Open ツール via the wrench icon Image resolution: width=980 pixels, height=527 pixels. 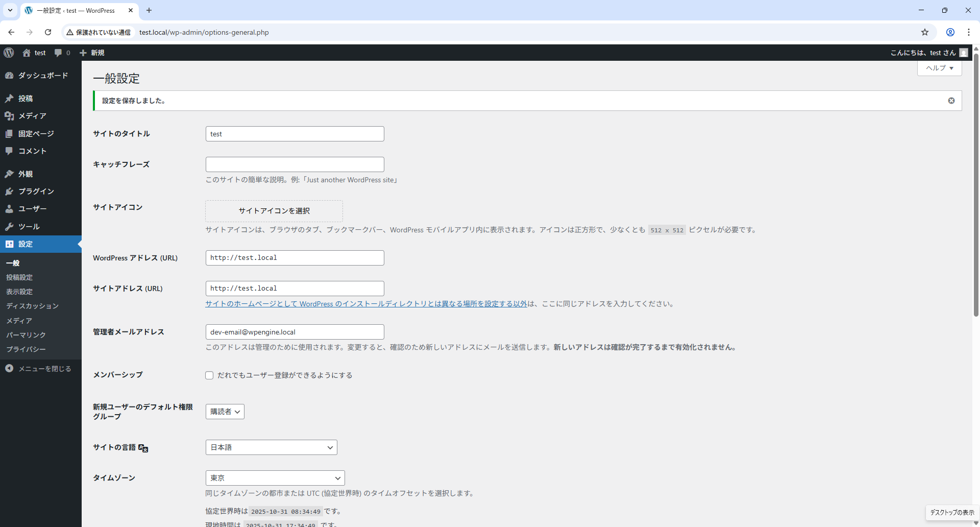(x=9, y=226)
